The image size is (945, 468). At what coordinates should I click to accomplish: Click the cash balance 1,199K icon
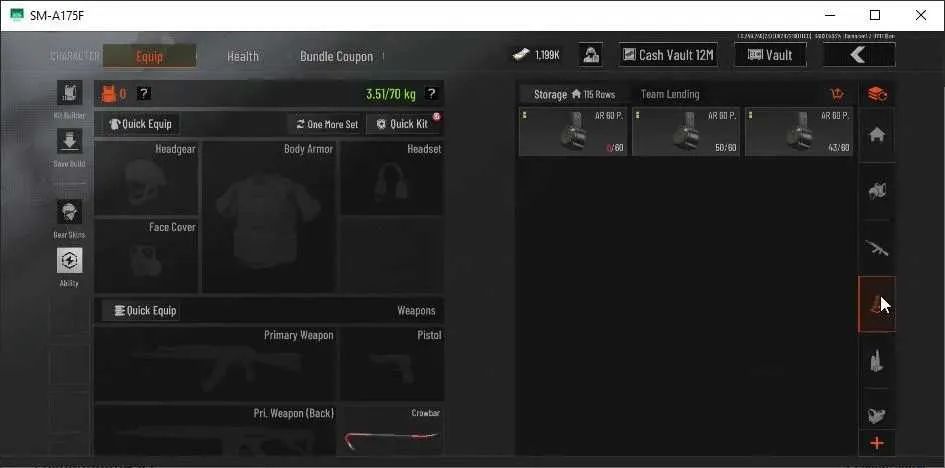pos(521,55)
